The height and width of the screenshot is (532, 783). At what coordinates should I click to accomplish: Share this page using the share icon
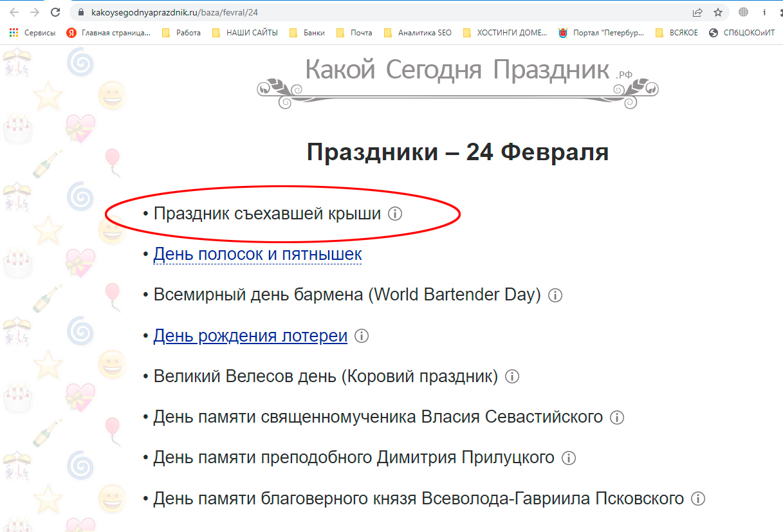pos(697,12)
